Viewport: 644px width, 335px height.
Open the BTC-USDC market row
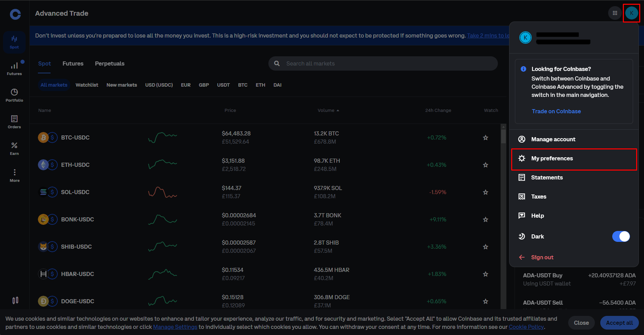tap(265, 137)
